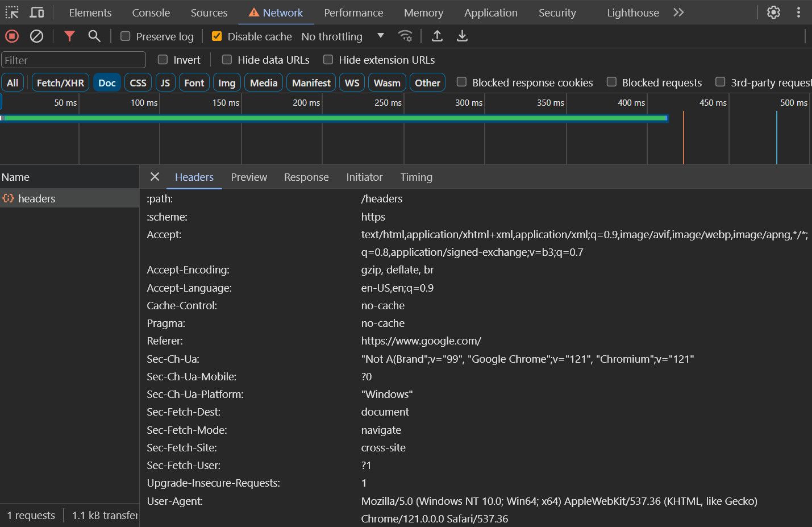The image size is (812, 527).
Task: Filter requests by Fetch/XHR type
Action: click(x=60, y=83)
